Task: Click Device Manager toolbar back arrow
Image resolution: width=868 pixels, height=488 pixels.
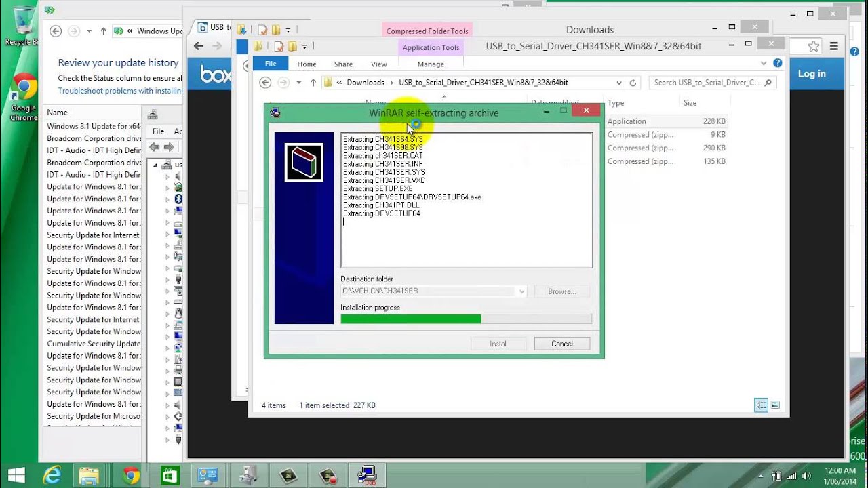Action: tap(154, 147)
